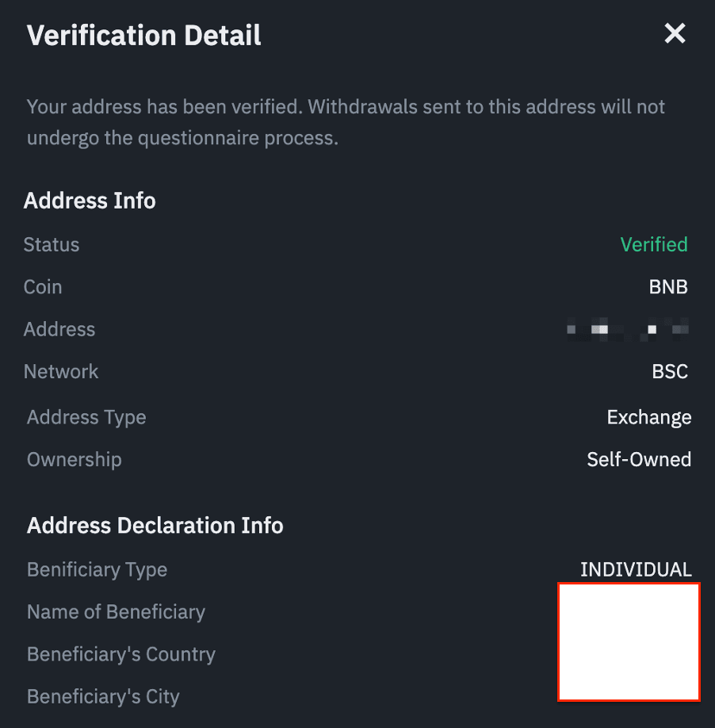Click the Address field label
This screenshot has width=715, height=728.
[59, 329]
